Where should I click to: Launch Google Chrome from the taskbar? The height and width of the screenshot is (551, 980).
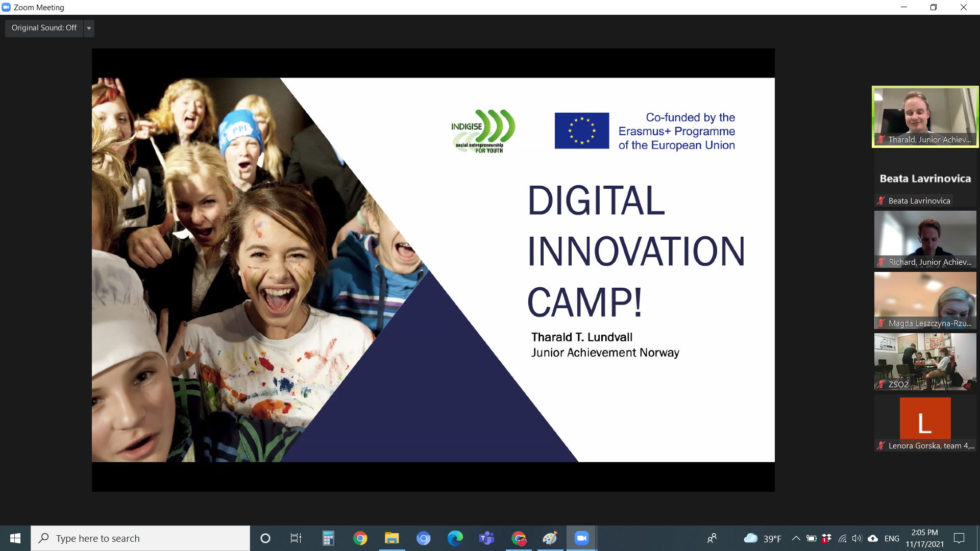(360, 538)
